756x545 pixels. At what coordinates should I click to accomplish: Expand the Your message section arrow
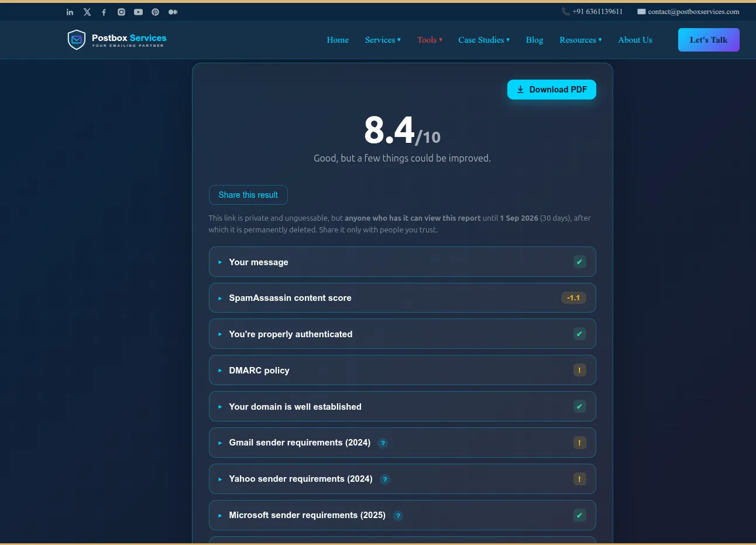point(220,262)
